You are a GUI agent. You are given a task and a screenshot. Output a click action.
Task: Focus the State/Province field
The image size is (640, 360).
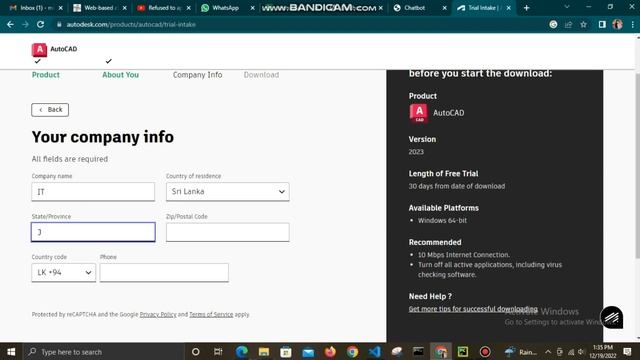coord(93,232)
